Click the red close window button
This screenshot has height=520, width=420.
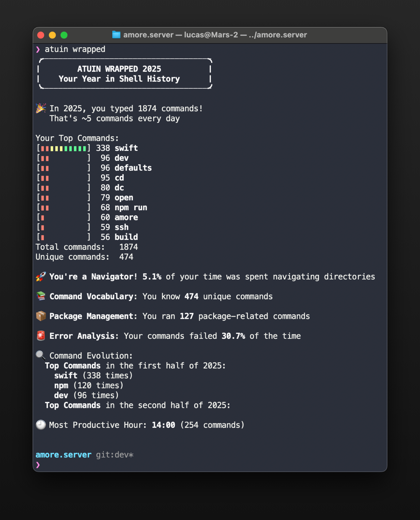(x=41, y=35)
